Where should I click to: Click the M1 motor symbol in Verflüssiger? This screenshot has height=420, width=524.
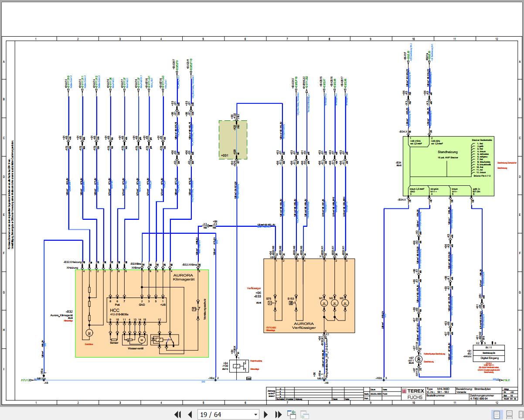tap(325, 303)
